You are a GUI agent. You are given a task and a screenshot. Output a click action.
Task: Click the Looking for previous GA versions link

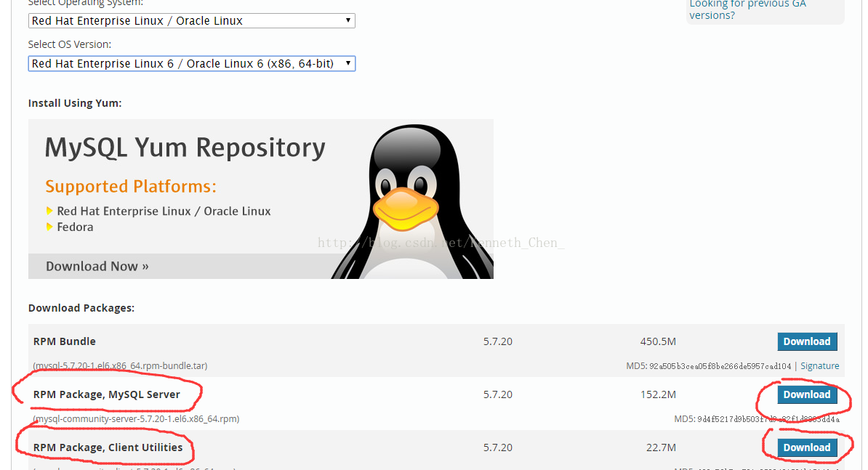pos(747,9)
